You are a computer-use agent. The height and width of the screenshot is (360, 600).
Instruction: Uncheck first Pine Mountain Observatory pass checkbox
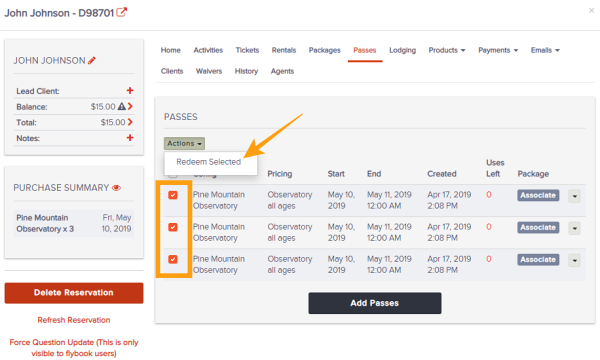pos(173,195)
